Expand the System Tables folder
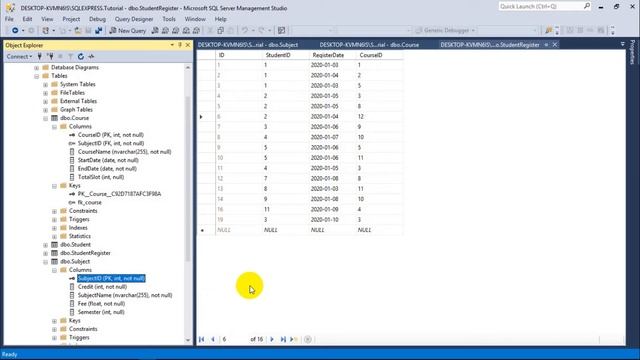Screen dimensions: 640x360 coord(46,84)
